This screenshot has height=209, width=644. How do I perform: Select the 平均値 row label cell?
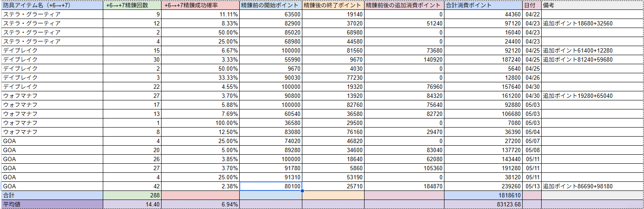point(52,204)
